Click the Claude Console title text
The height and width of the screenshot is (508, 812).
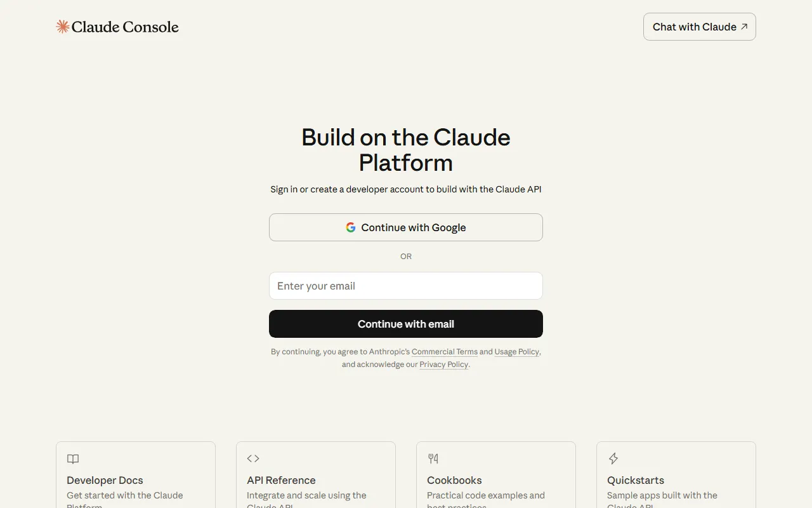(x=125, y=27)
